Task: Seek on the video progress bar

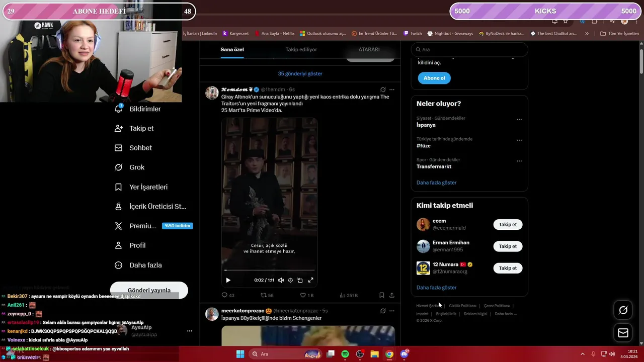Action: [269, 270]
